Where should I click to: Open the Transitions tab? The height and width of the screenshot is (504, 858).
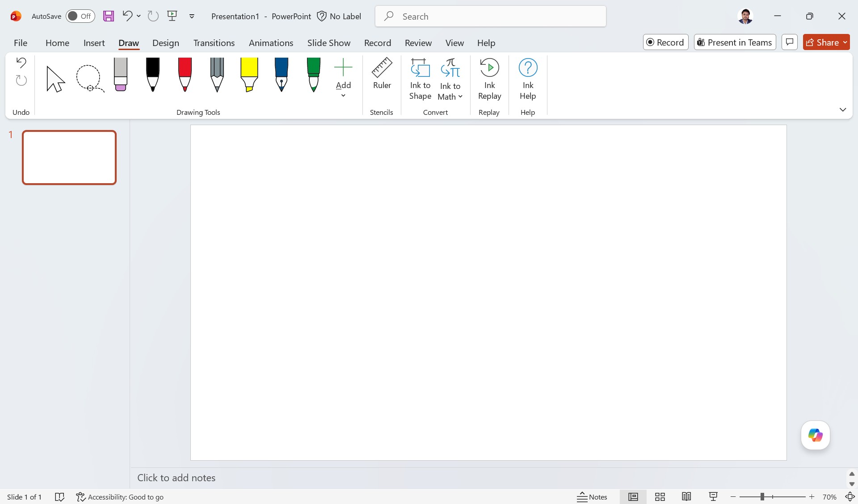pyautogui.click(x=214, y=42)
